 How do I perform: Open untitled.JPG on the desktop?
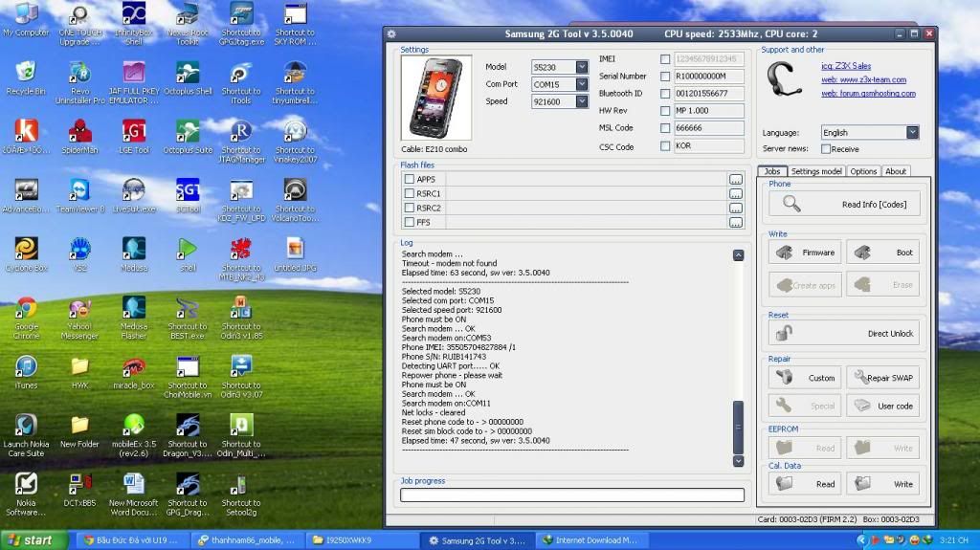pos(295,255)
